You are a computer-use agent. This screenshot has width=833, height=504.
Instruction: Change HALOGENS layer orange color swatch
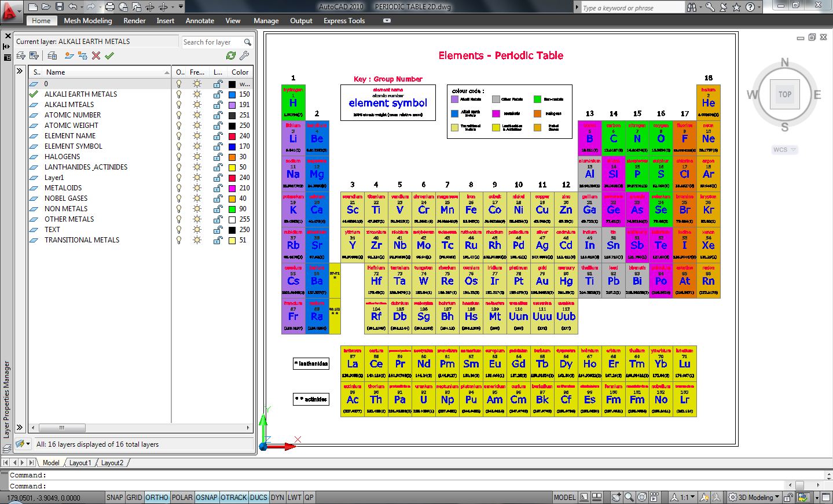coord(232,157)
